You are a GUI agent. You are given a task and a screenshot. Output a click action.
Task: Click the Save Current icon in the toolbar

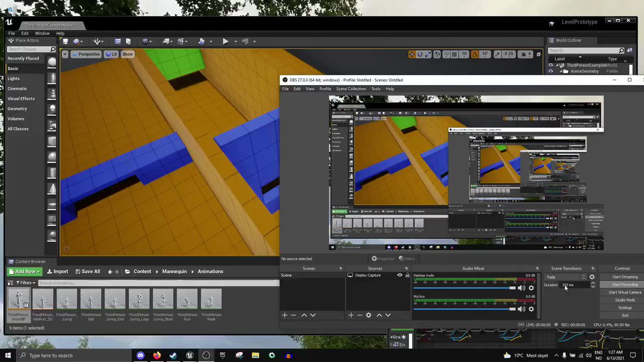[64, 41]
